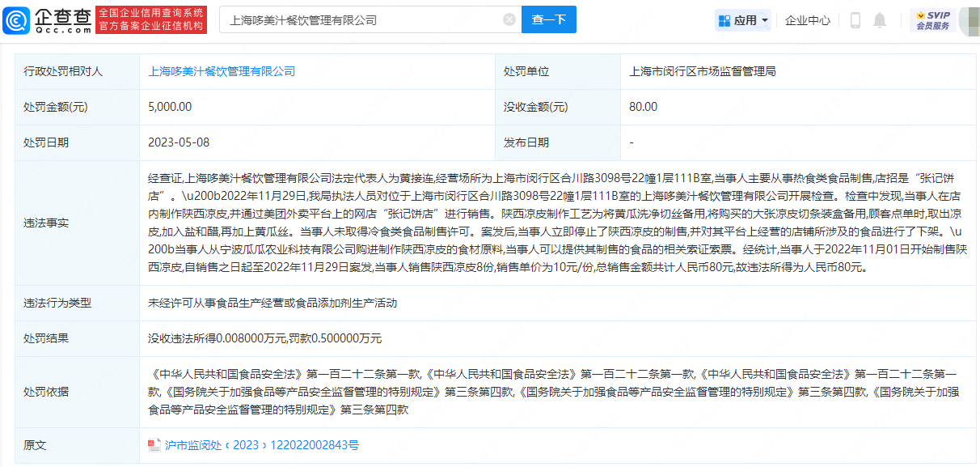Click the Qcc 企查查 logo
Image resolution: width=980 pixels, height=467 pixels.
coord(47,20)
